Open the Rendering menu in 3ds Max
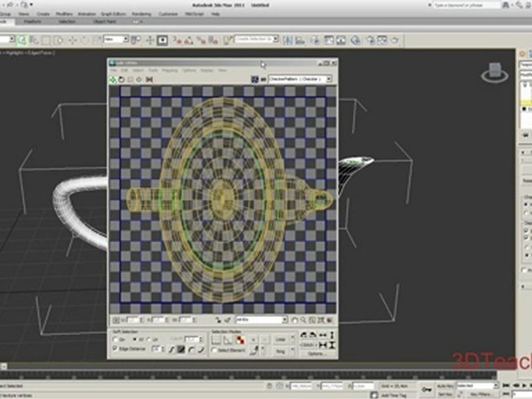Viewport: 532px width, 399px height. [141, 14]
